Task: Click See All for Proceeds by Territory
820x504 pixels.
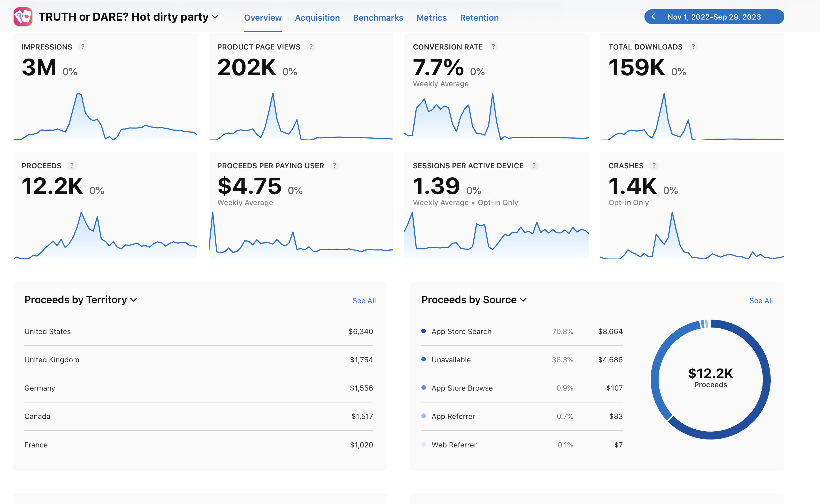Action: (x=364, y=301)
